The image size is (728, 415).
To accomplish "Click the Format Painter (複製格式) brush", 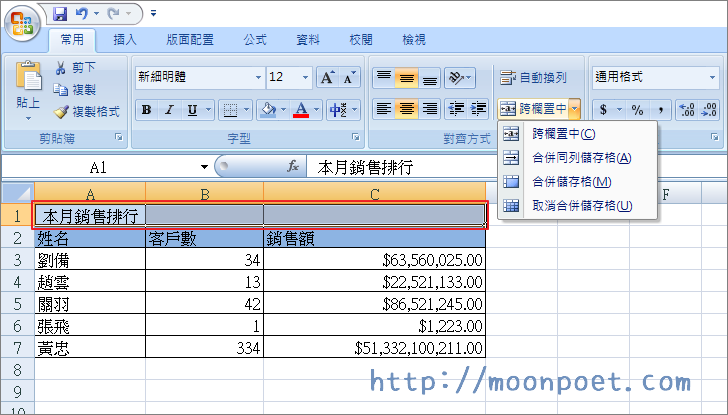I will pos(62,112).
